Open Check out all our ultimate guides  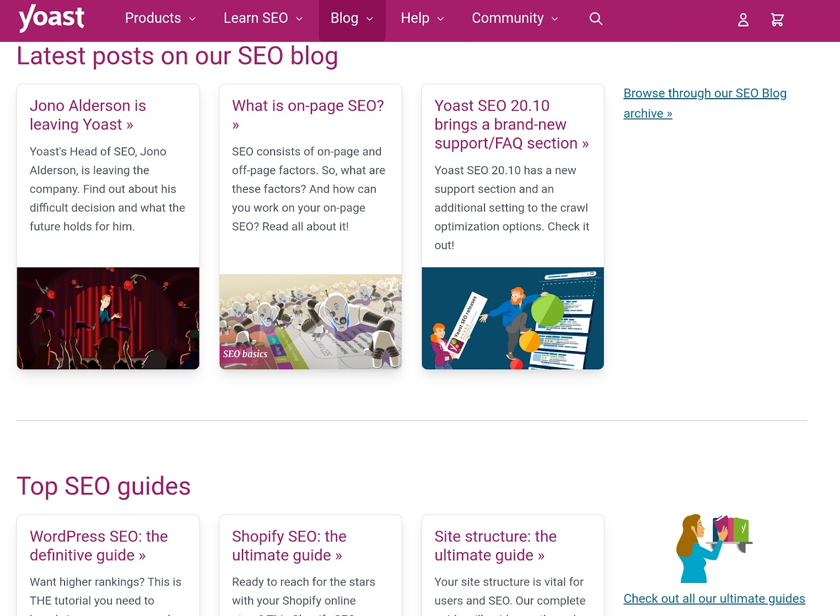[714, 599]
